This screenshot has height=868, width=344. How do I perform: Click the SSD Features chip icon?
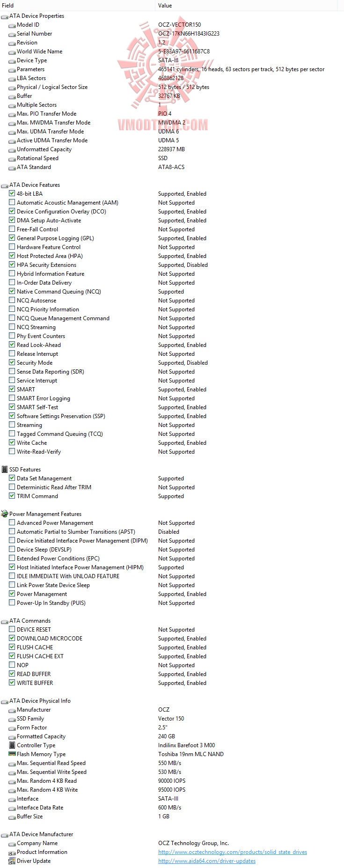pyautogui.click(x=5, y=470)
